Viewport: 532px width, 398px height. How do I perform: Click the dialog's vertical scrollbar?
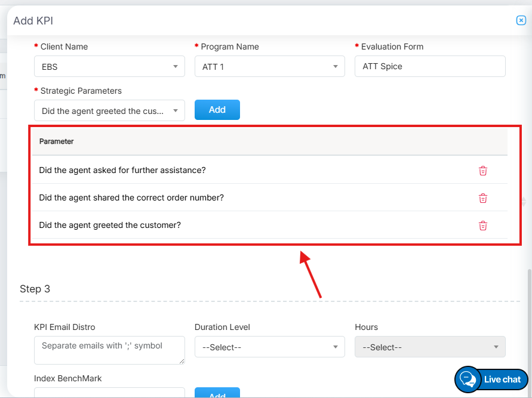[529, 322]
